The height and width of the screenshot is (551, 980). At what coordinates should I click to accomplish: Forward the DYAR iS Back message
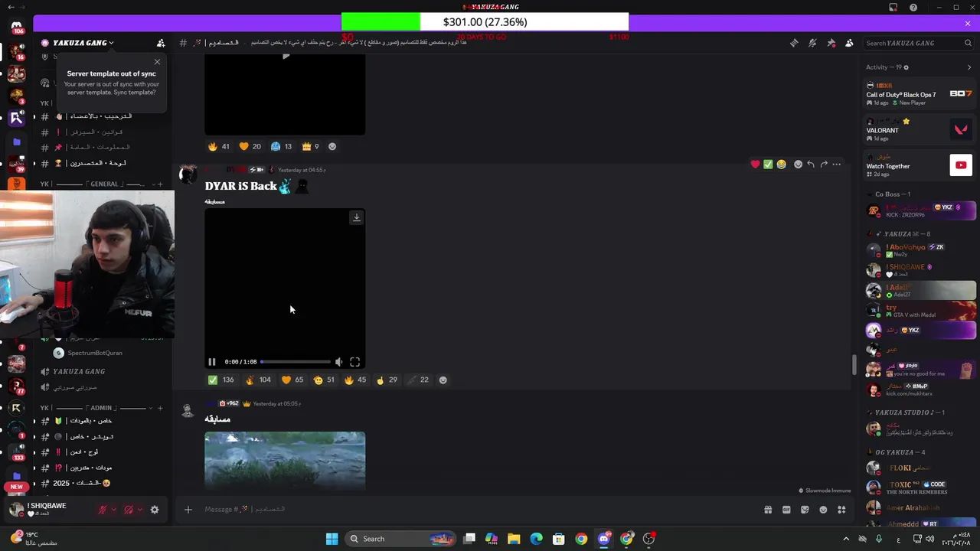[x=824, y=164]
